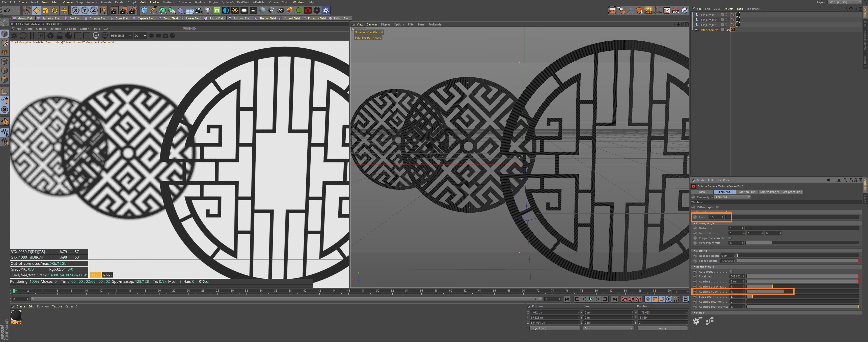This screenshot has height=342, width=868.
Task: Click the Live Viewer settings gear
Action: click(50, 35)
